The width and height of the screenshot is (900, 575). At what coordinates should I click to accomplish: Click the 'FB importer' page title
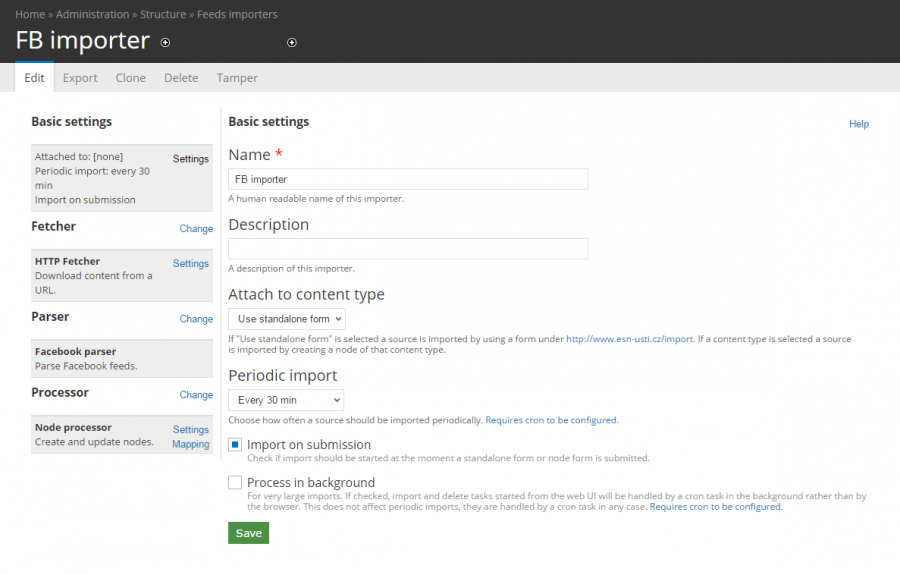[x=83, y=41]
